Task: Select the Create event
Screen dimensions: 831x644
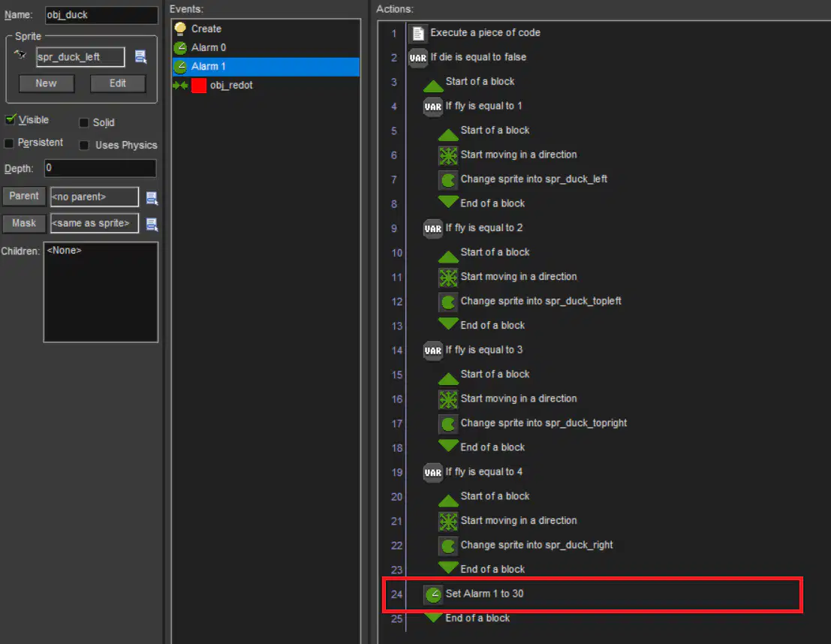Action: [266, 29]
